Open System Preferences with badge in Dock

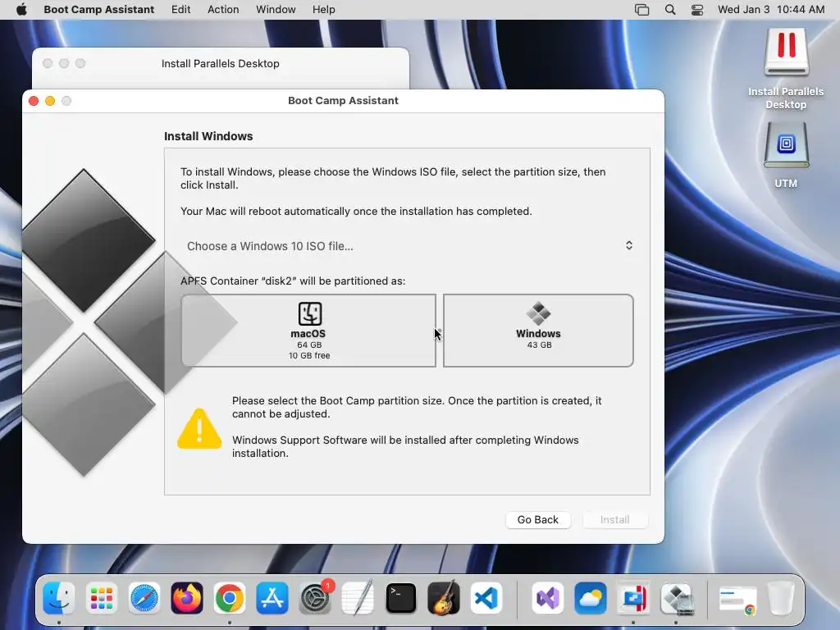tap(315, 598)
